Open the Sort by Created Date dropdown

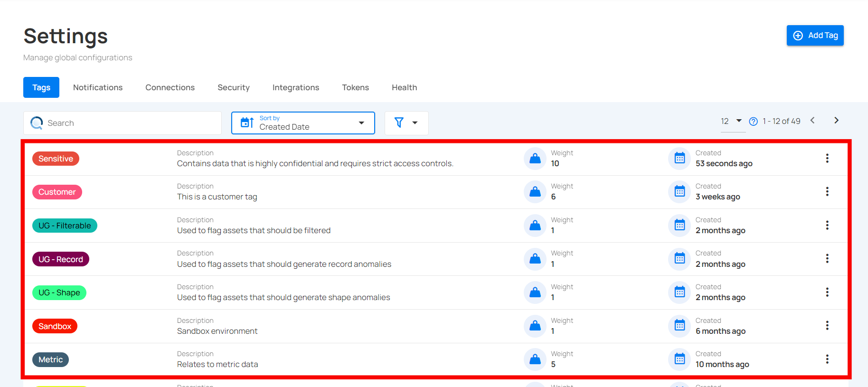click(303, 123)
